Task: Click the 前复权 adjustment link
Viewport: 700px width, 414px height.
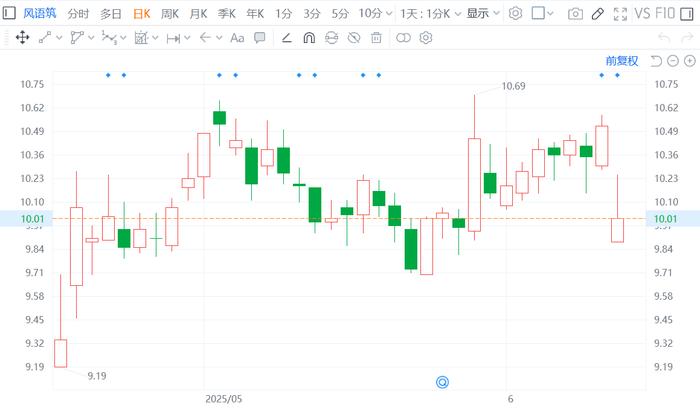Action: pyautogui.click(x=622, y=61)
